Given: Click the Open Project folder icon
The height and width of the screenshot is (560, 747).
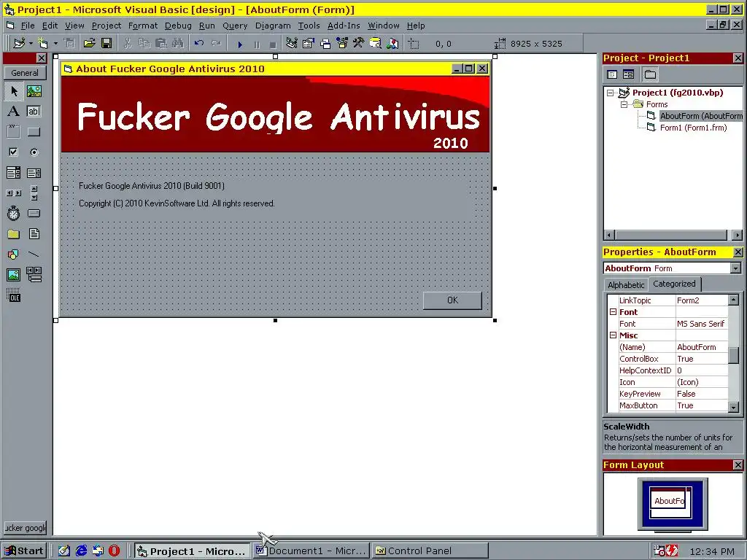Looking at the screenshot, I should pyautogui.click(x=89, y=43).
